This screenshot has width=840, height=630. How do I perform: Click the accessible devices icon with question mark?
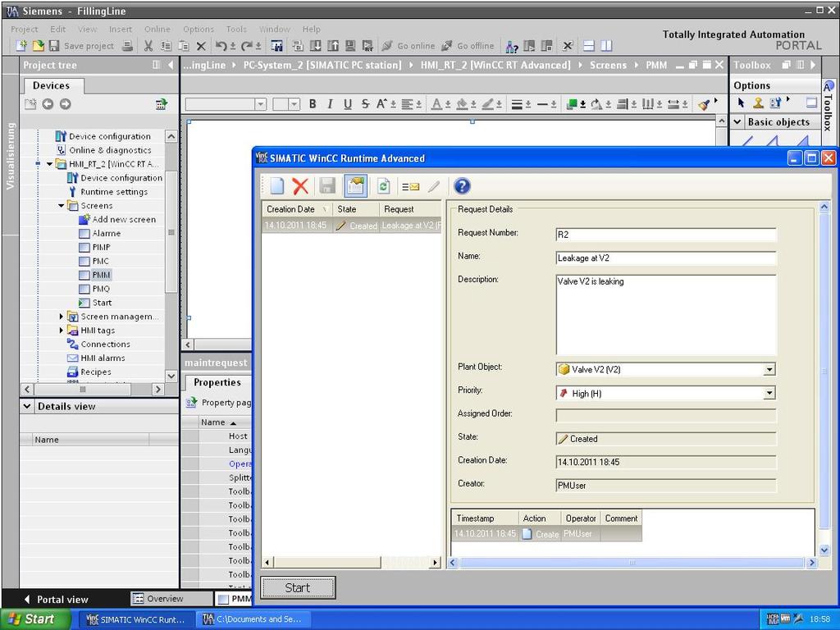(512, 47)
